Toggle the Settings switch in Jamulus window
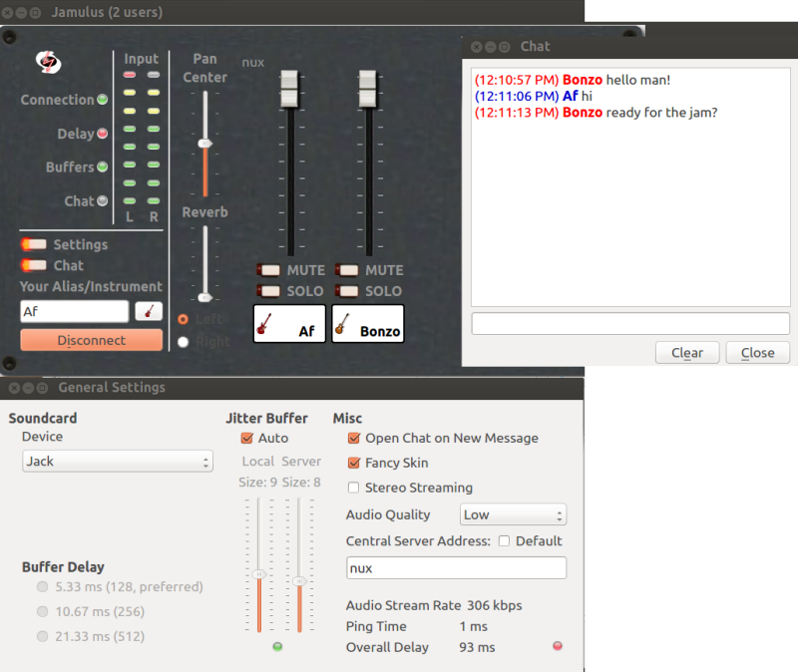The width and height of the screenshot is (798, 672). point(34,244)
